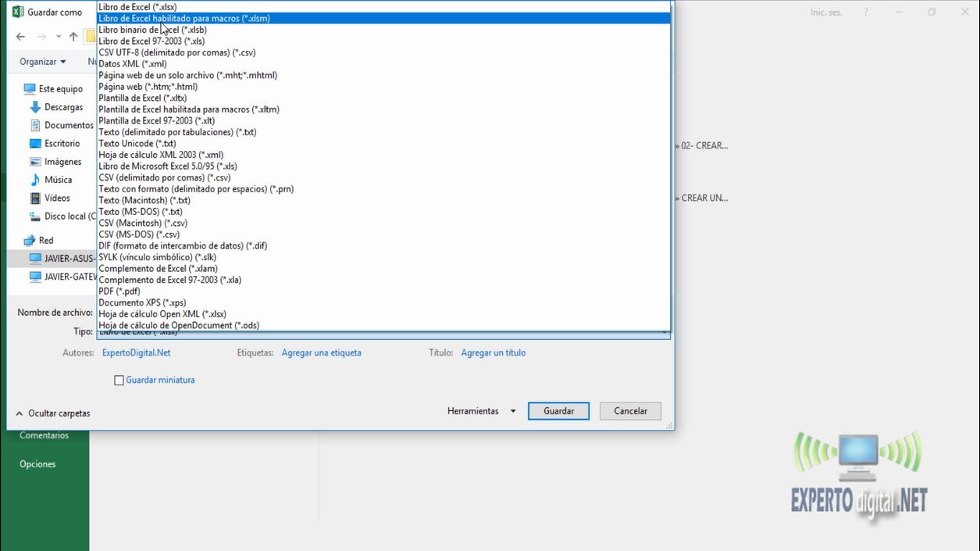The width and height of the screenshot is (980, 551).
Task: Select the Escritorio folder icon
Action: coord(35,144)
